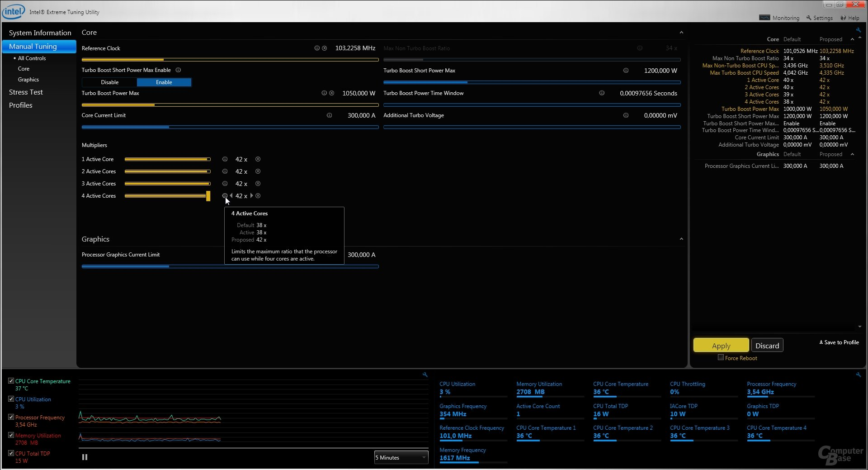Open System Information
This screenshot has height=470, width=868.
tap(40, 33)
